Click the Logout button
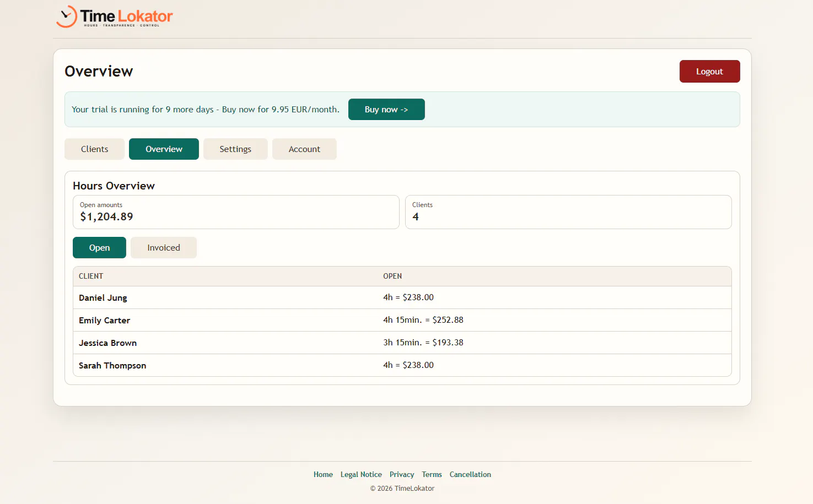The image size is (813, 504). (x=709, y=72)
